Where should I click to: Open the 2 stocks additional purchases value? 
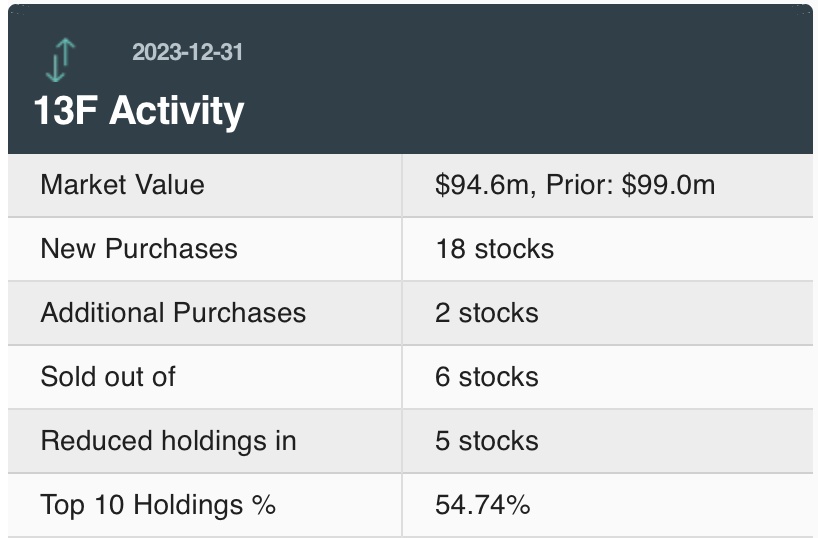(x=486, y=313)
